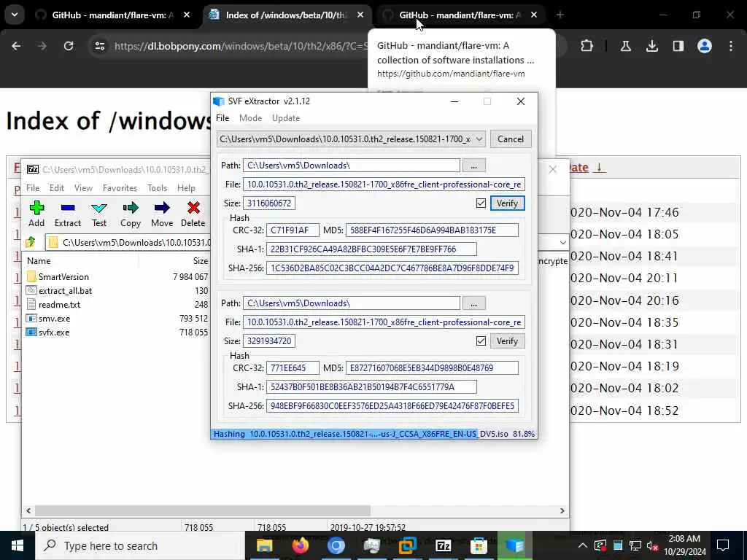Expand the SVF file path dropdown
Viewport: 747px width, 560px height.
(479, 139)
